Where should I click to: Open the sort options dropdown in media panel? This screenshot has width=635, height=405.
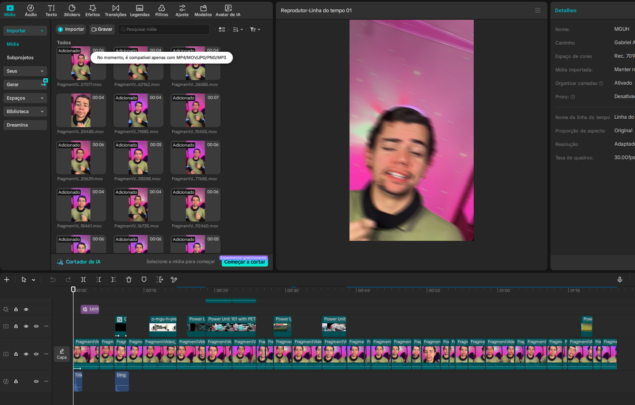click(x=238, y=30)
